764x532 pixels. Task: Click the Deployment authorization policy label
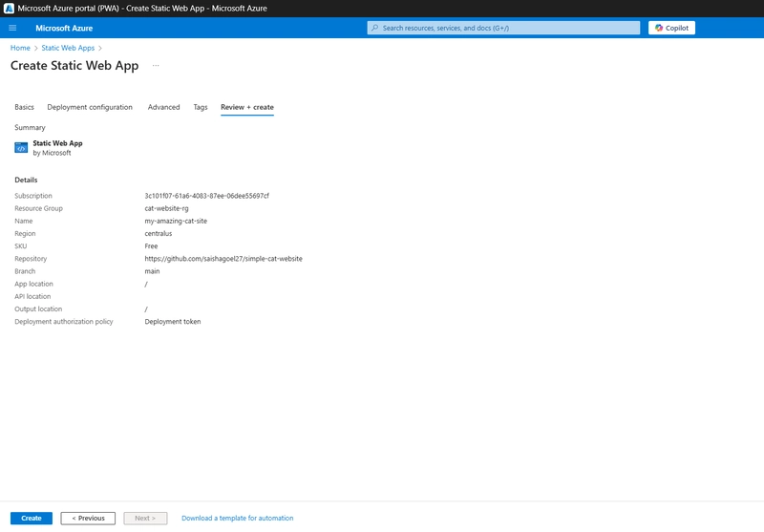pyautogui.click(x=64, y=322)
